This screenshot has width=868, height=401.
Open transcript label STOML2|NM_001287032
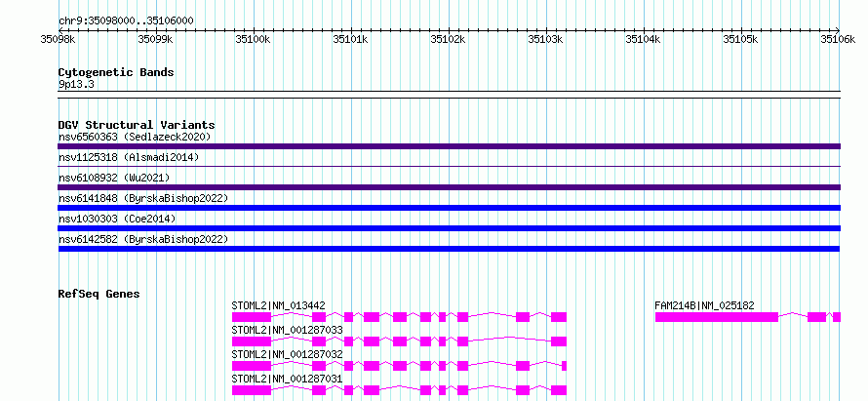click(288, 354)
